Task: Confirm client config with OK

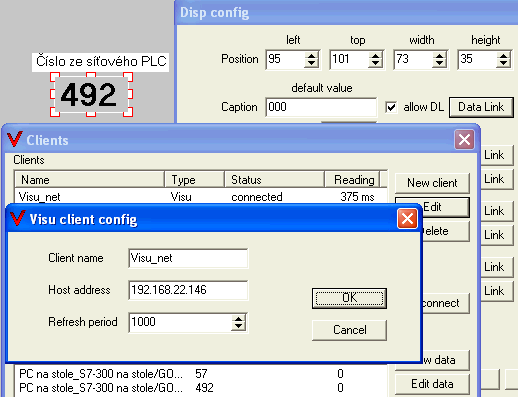Action: click(349, 298)
